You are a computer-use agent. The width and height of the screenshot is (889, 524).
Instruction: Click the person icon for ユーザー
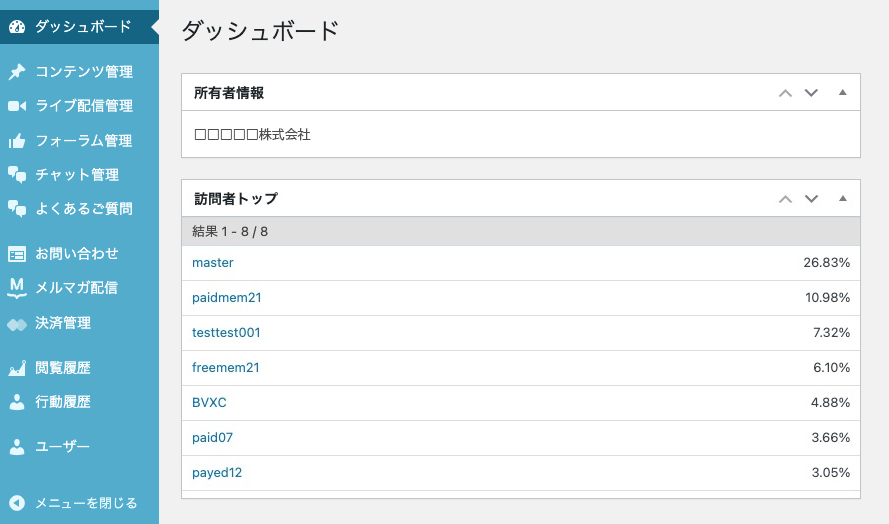pyautogui.click(x=17, y=447)
